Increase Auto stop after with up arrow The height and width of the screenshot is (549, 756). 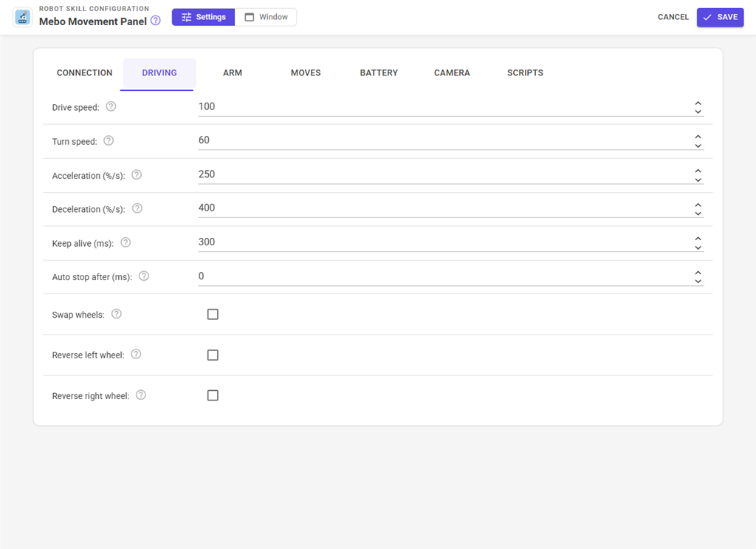point(698,273)
